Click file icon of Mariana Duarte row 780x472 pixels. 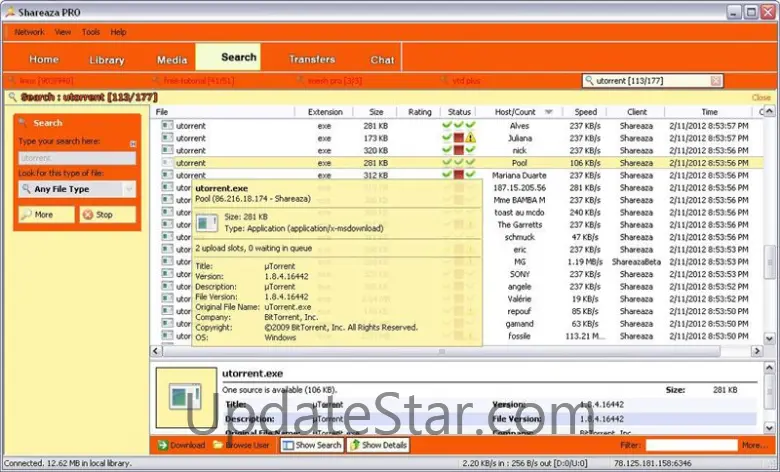[168, 175]
